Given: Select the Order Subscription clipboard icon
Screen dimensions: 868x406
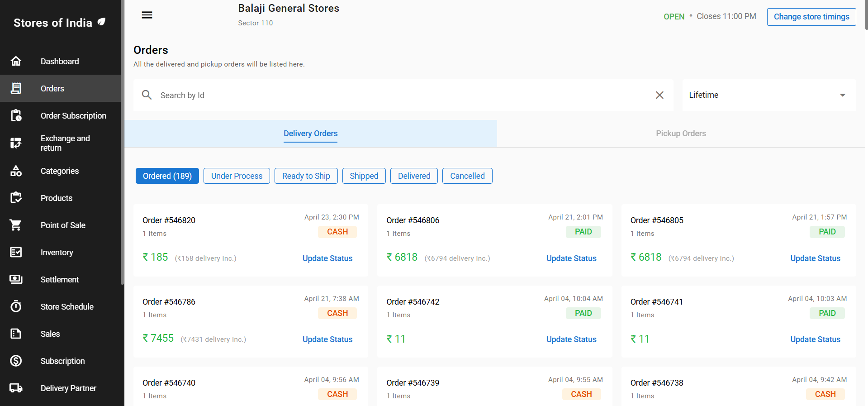Looking at the screenshot, I should coord(16,116).
